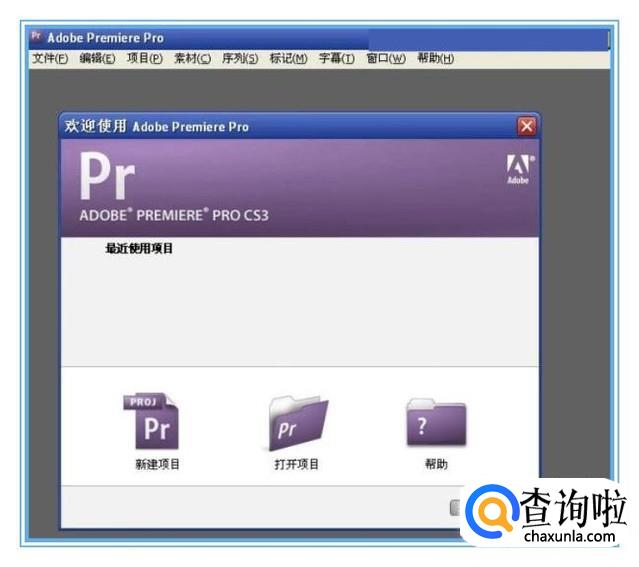Viewport: 639px width, 567px height.
Task: Select the 项目(P) menu
Action: point(144,59)
